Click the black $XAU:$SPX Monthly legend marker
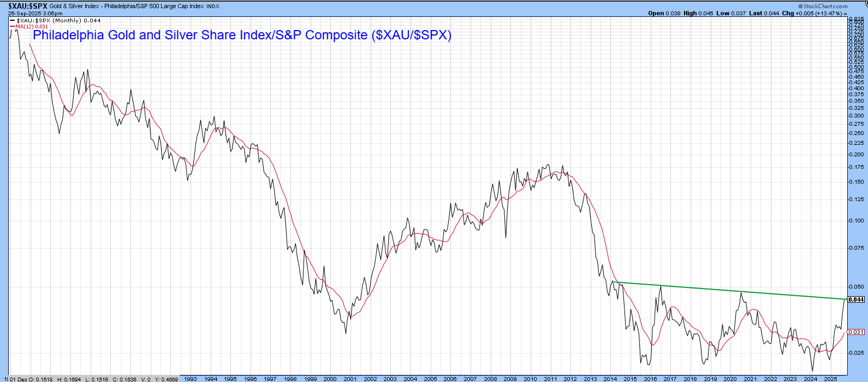Image resolution: width=868 pixels, height=382 pixels. pyautogui.click(x=12, y=20)
